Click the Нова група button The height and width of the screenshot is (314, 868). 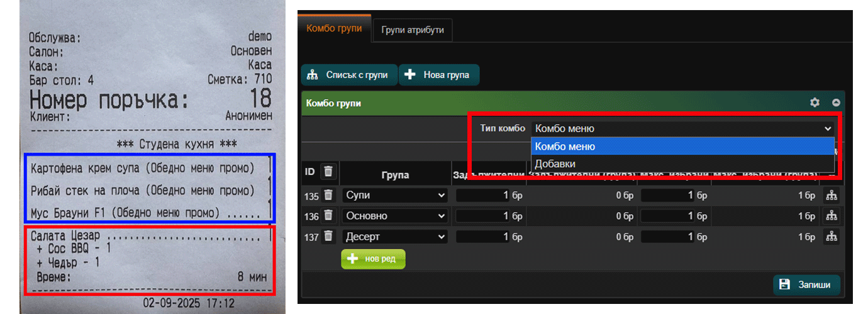point(438,75)
